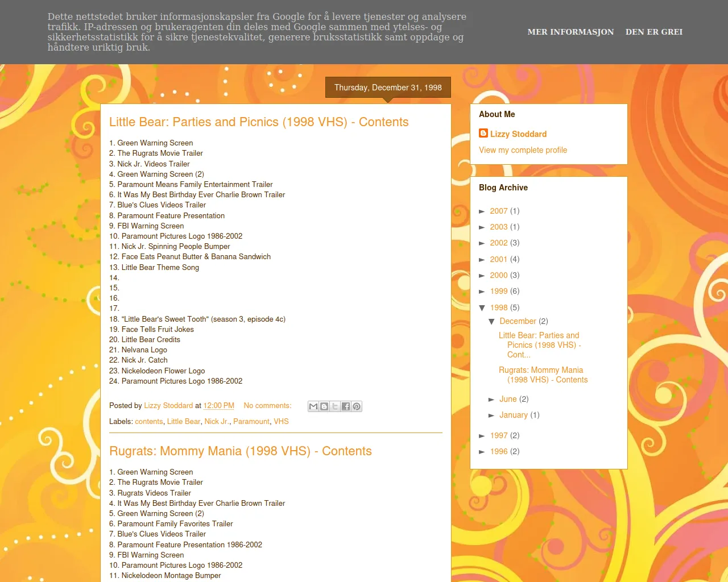Collapse the December archive month
This screenshot has width=728, height=582.
point(492,322)
